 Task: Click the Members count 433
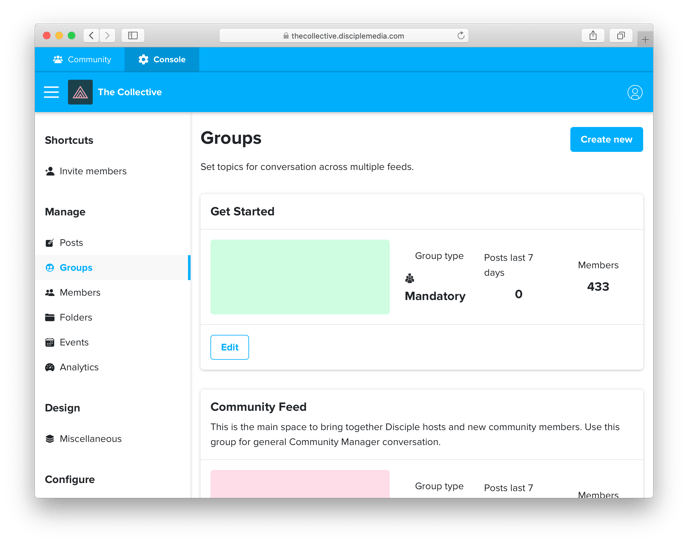coord(598,287)
